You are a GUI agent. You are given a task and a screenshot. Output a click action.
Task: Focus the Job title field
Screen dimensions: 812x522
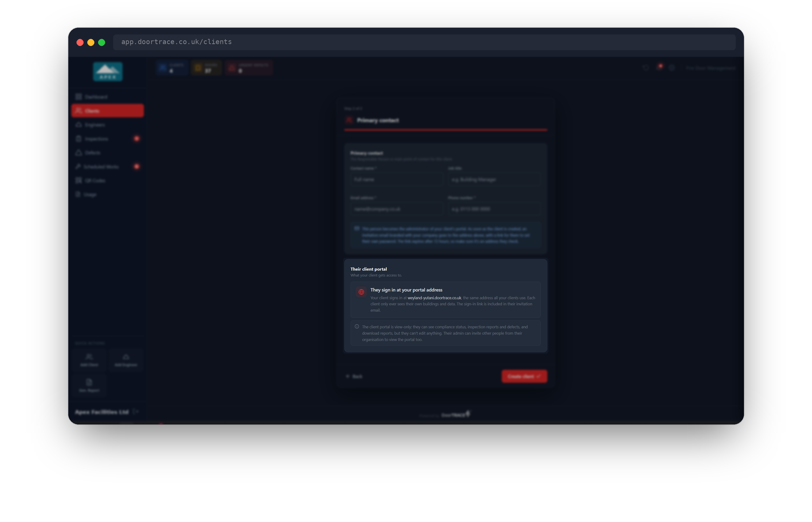[x=494, y=179]
